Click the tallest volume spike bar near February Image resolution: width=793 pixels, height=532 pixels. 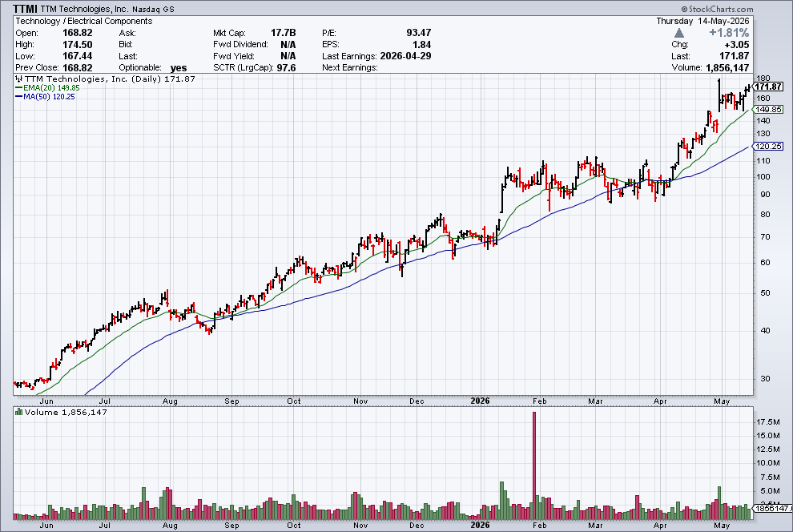coord(534,465)
